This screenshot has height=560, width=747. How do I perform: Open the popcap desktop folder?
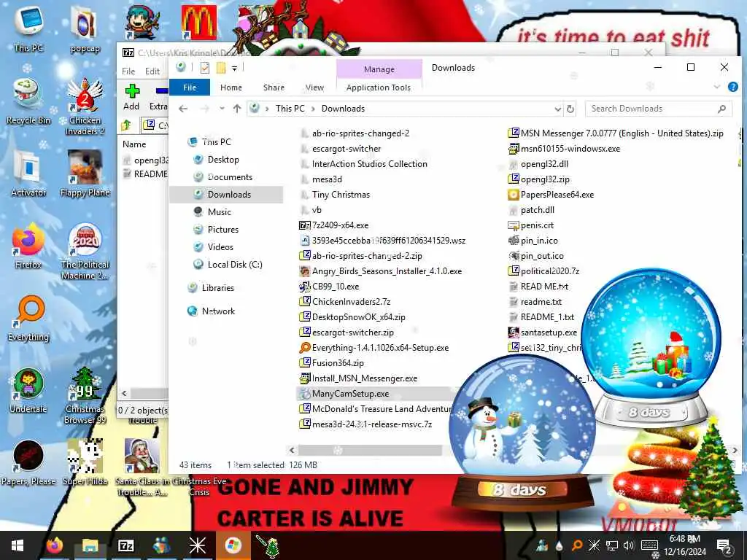[x=85, y=29]
